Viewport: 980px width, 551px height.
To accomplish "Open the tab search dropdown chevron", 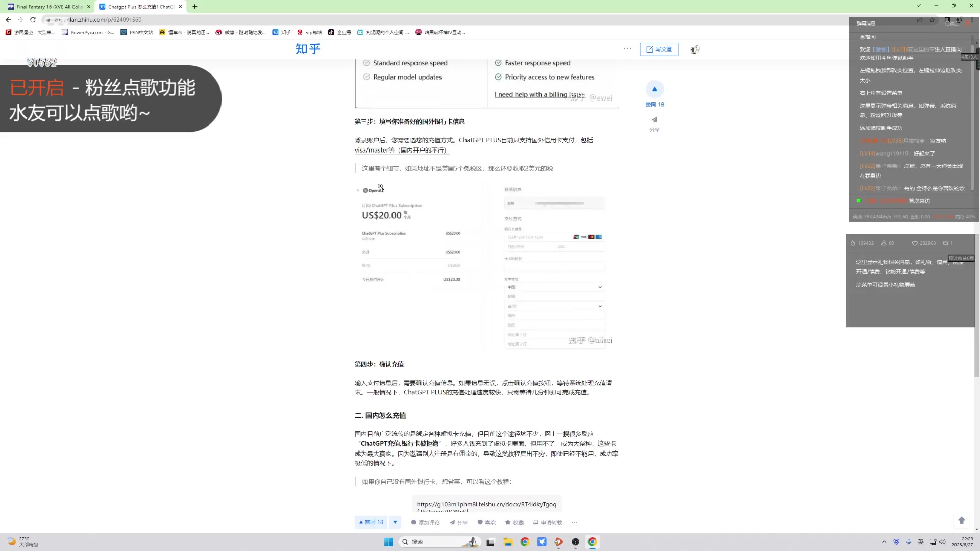I will [x=918, y=6].
